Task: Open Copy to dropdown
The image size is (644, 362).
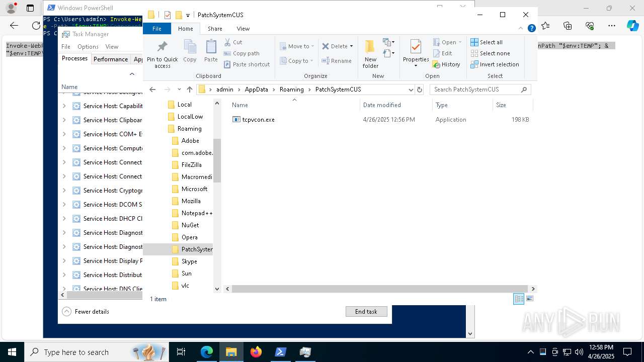Action: [296, 61]
